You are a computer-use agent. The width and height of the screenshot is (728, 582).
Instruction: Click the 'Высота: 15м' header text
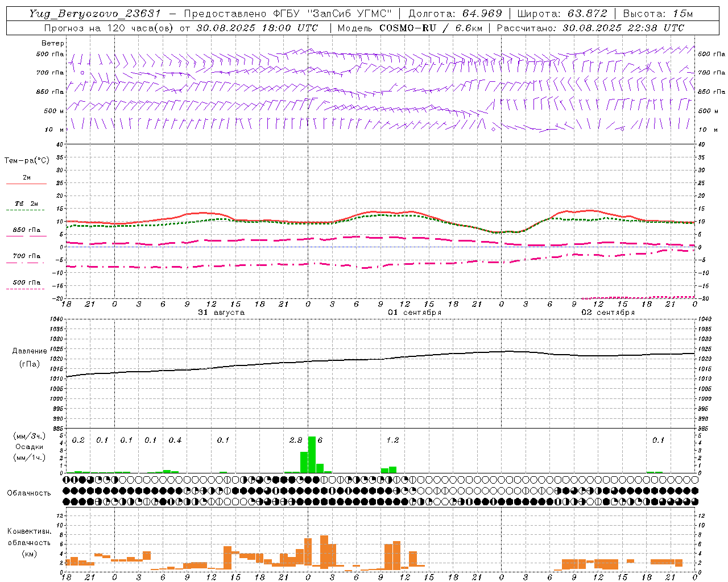point(658,14)
